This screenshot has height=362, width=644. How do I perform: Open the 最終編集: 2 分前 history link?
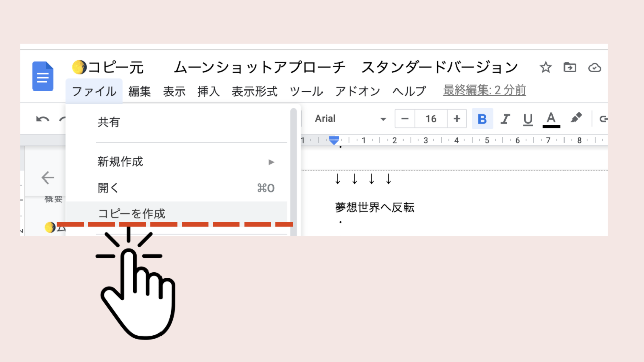click(x=485, y=90)
